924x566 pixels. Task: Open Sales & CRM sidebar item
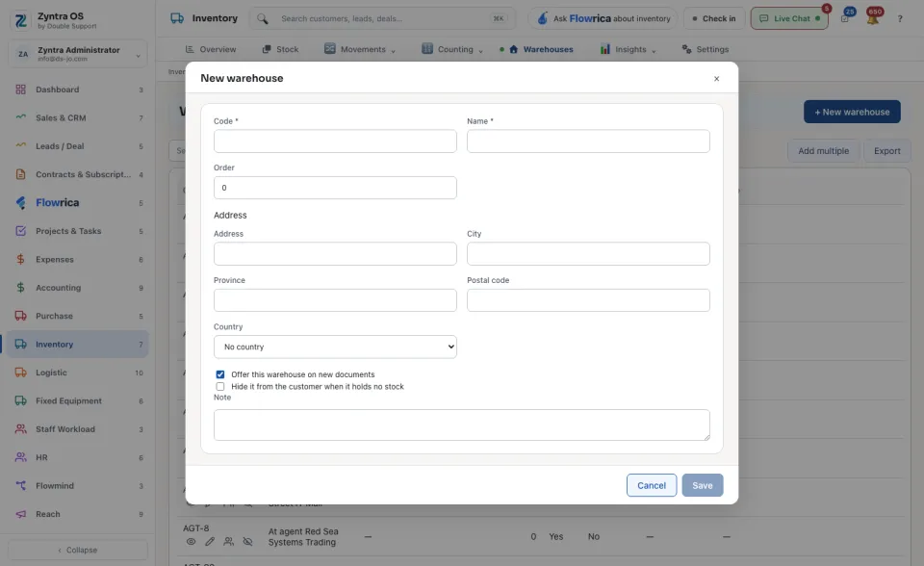point(78,117)
